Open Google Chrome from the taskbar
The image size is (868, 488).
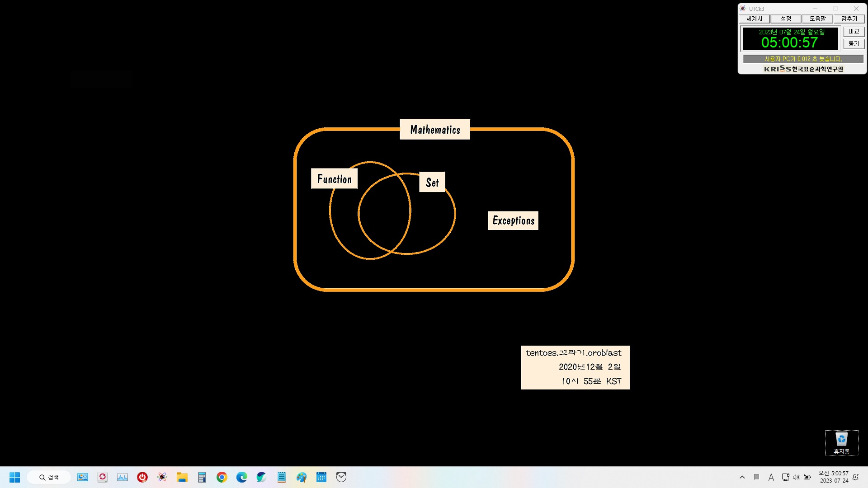(222, 477)
